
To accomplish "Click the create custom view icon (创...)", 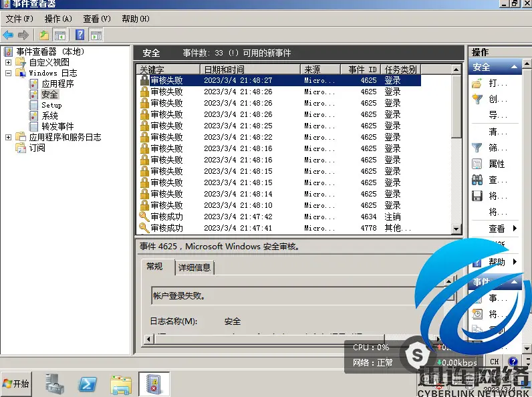I will [x=477, y=99].
